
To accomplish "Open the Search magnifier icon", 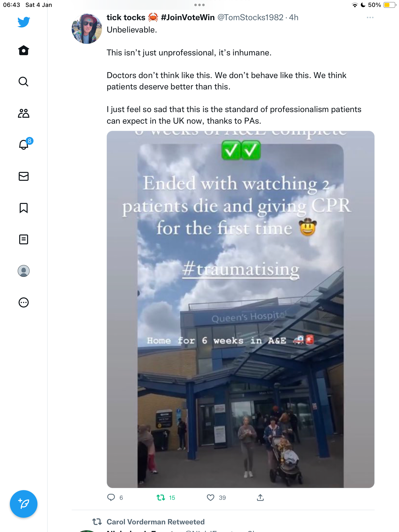I will pos(24,82).
